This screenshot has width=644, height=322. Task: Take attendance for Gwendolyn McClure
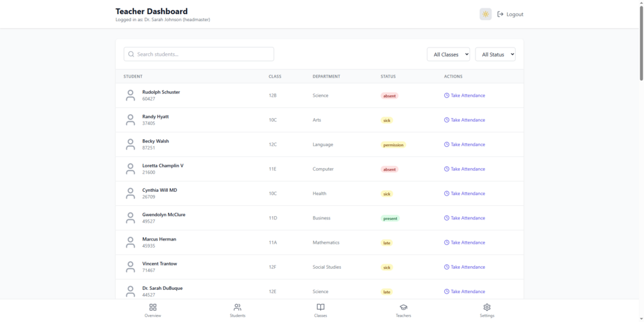click(468, 218)
